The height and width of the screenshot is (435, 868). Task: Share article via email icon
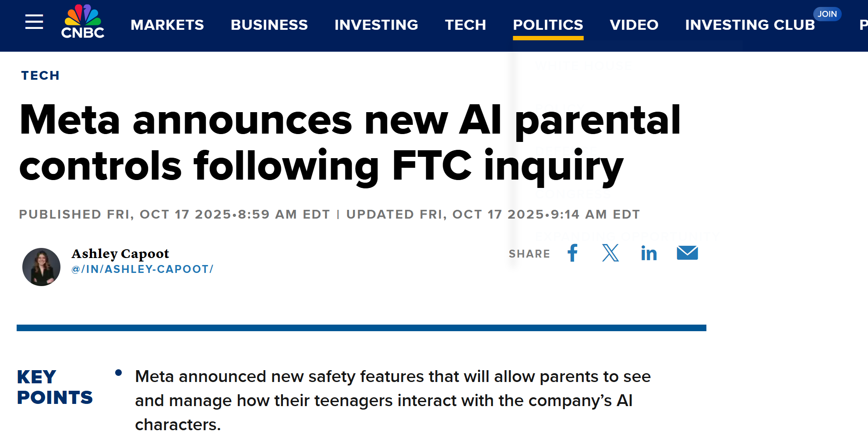(x=687, y=253)
